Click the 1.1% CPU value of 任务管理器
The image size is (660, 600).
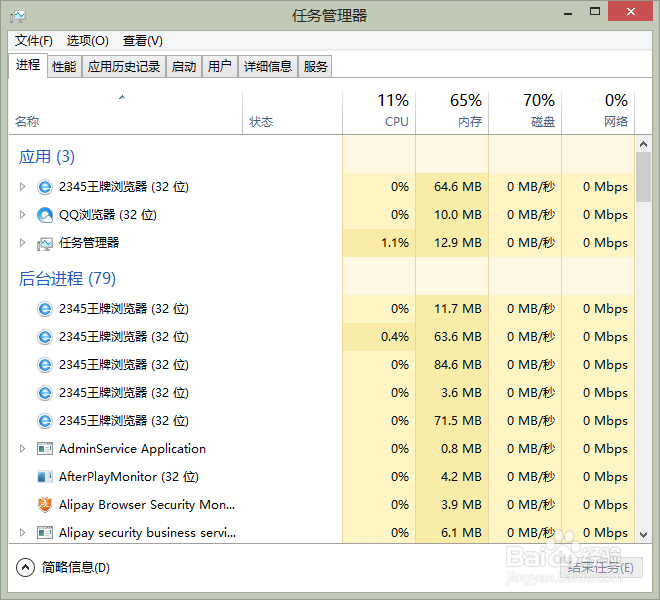[395, 243]
